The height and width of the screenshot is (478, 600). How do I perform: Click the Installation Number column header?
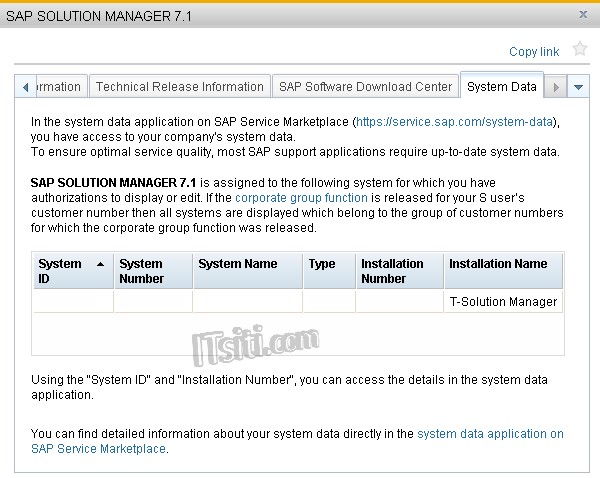399,271
